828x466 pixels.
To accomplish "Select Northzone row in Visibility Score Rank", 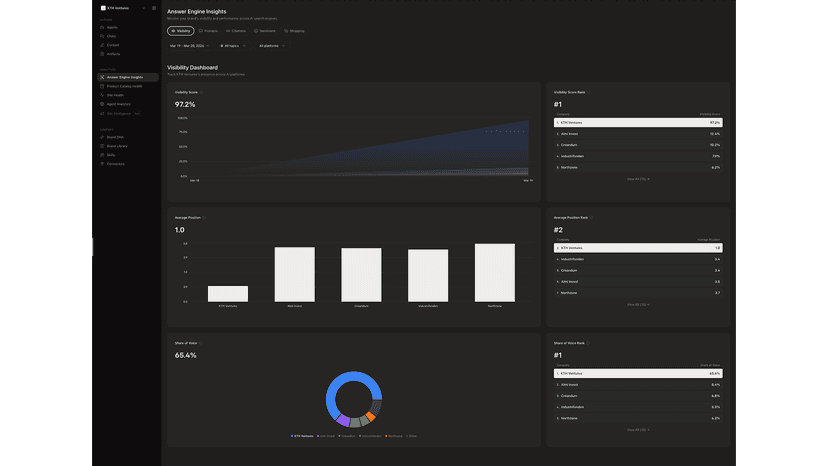I will [x=638, y=167].
